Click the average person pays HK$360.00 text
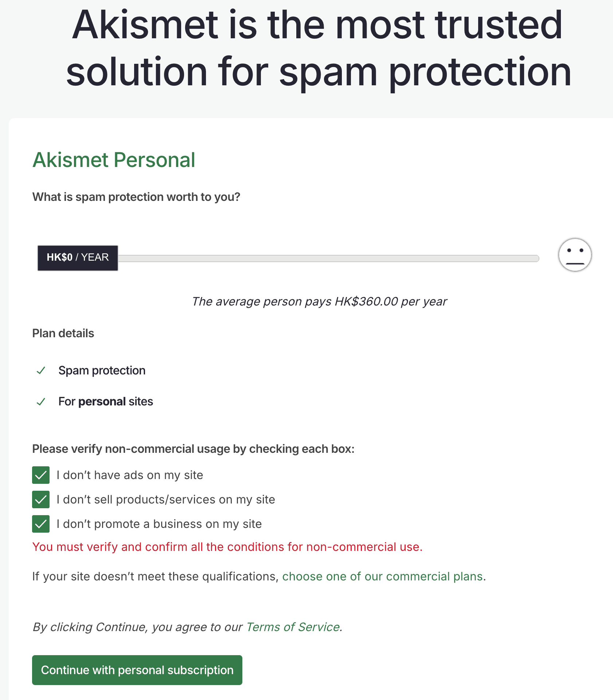613x700 pixels. coord(319,302)
